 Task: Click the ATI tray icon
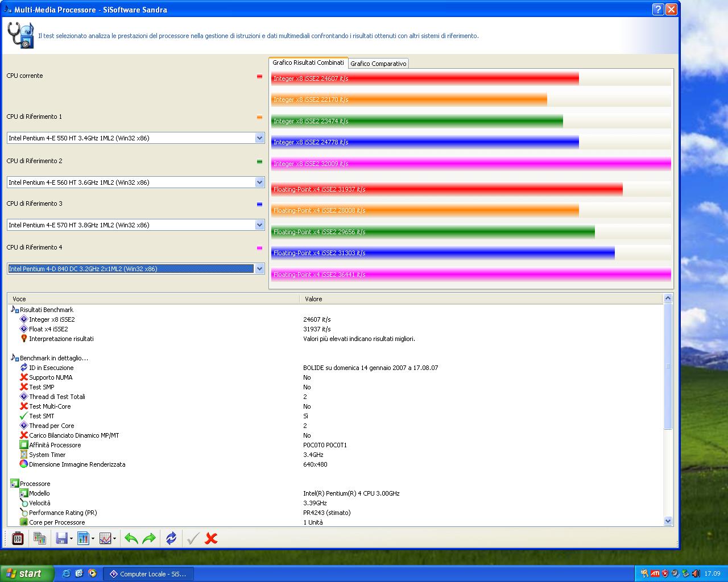(x=655, y=573)
